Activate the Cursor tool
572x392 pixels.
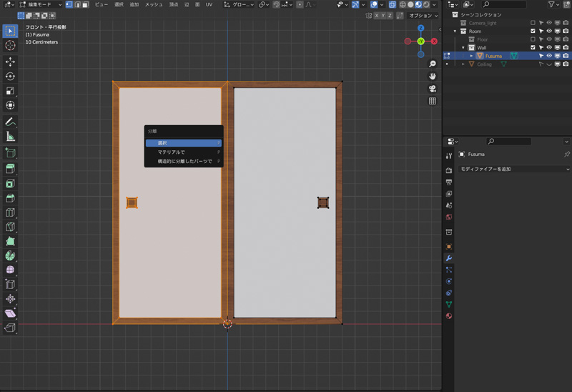point(10,46)
